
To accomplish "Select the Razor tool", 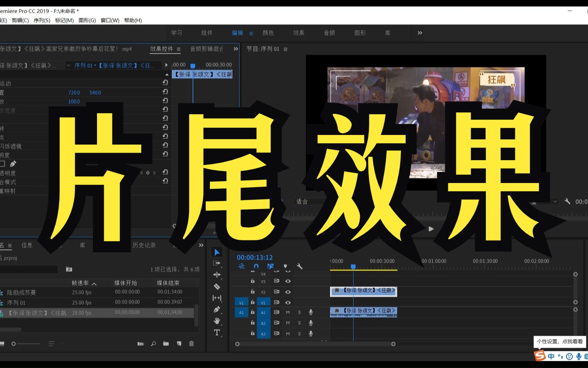I will [x=217, y=286].
